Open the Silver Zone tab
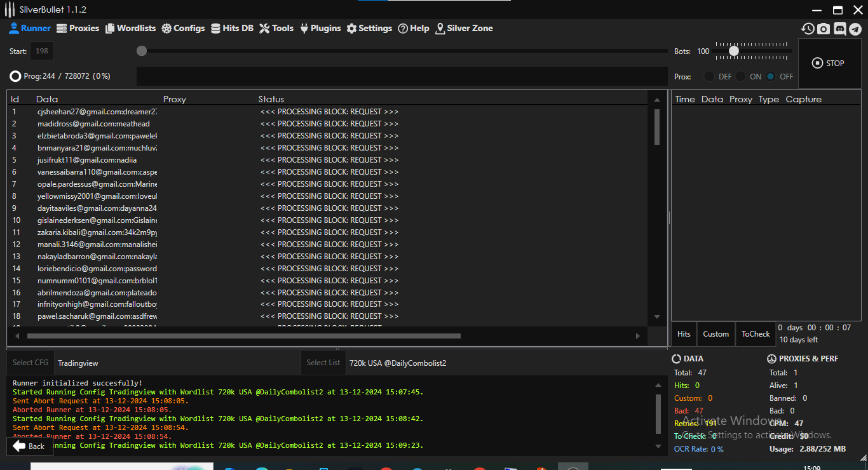This screenshot has width=868, height=470. tap(464, 29)
